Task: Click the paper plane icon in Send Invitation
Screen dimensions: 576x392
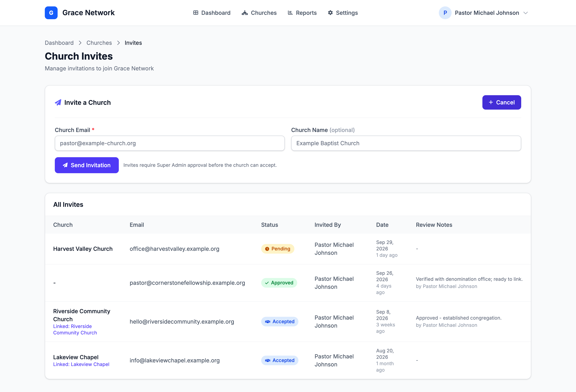Action: (x=65, y=165)
